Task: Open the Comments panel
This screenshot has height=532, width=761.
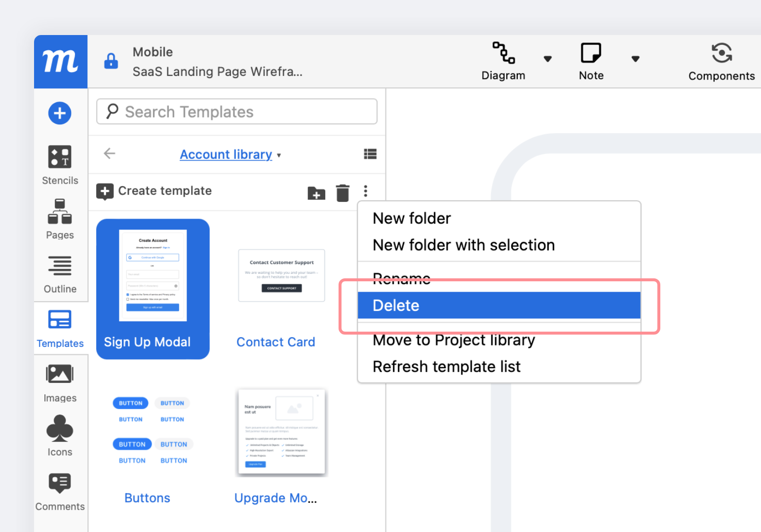Action: [x=59, y=491]
